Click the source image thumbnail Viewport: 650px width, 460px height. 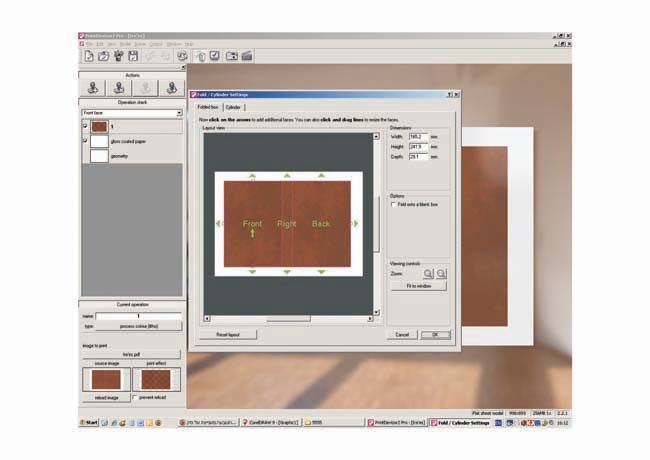click(x=107, y=379)
